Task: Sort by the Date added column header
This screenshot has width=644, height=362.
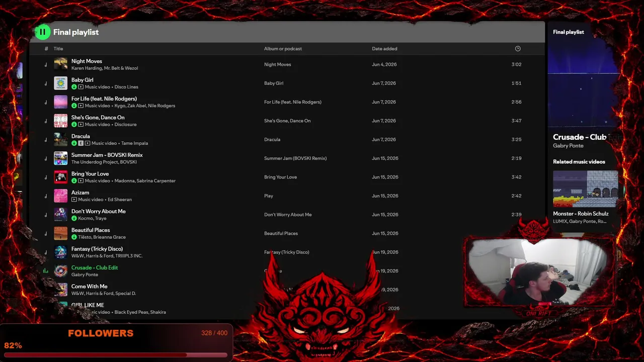Action: pos(384,49)
